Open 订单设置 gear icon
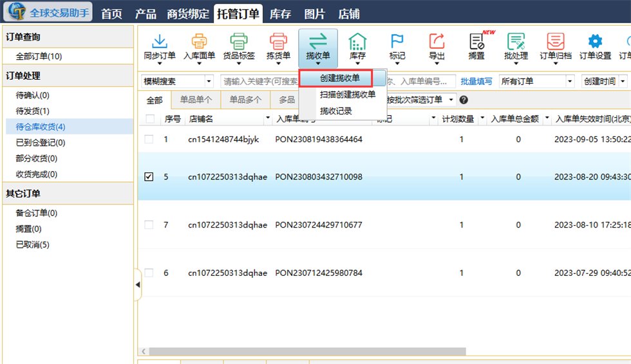631x364 pixels. pyautogui.click(x=595, y=41)
